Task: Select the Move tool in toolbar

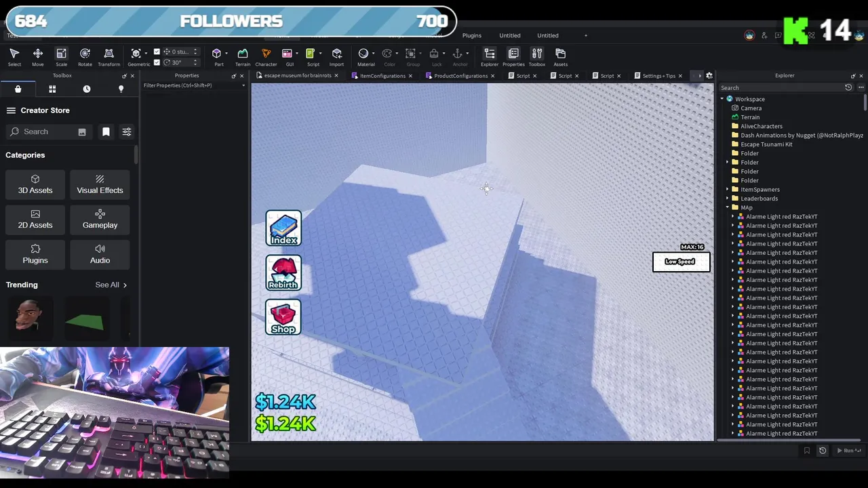Action: coord(38,57)
